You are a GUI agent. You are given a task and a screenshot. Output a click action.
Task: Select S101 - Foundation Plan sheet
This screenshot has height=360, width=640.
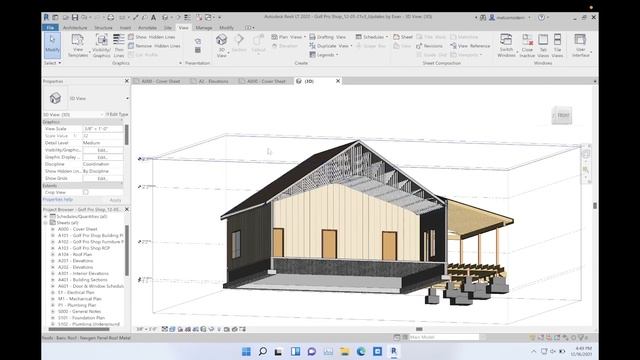pos(81,318)
